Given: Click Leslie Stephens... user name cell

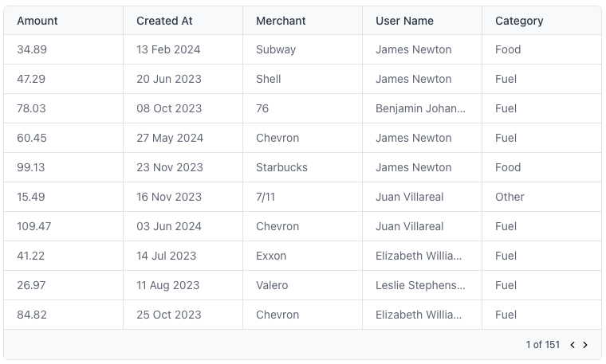Looking at the screenshot, I should [x=422, y=285].
